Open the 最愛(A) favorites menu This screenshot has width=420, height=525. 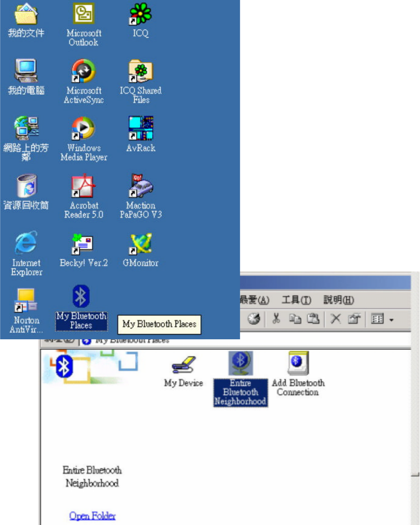point(255,300)
